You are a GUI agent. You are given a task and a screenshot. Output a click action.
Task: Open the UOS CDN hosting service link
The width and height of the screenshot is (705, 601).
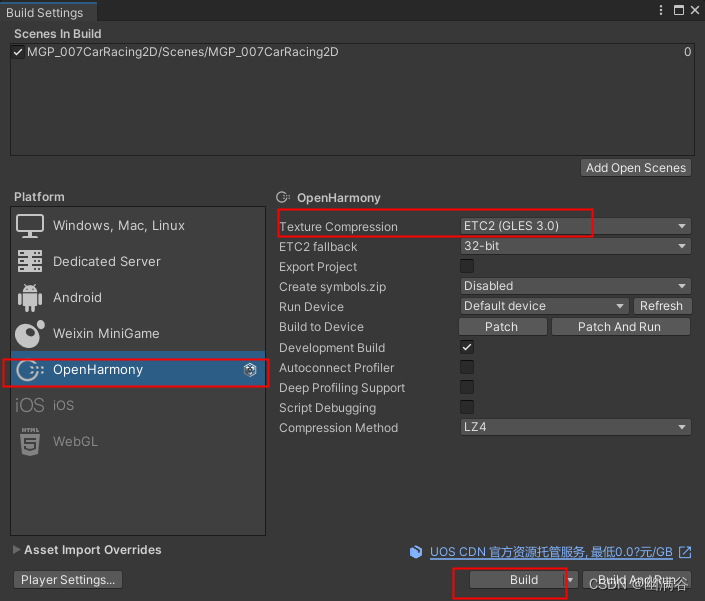click(551, 552)
